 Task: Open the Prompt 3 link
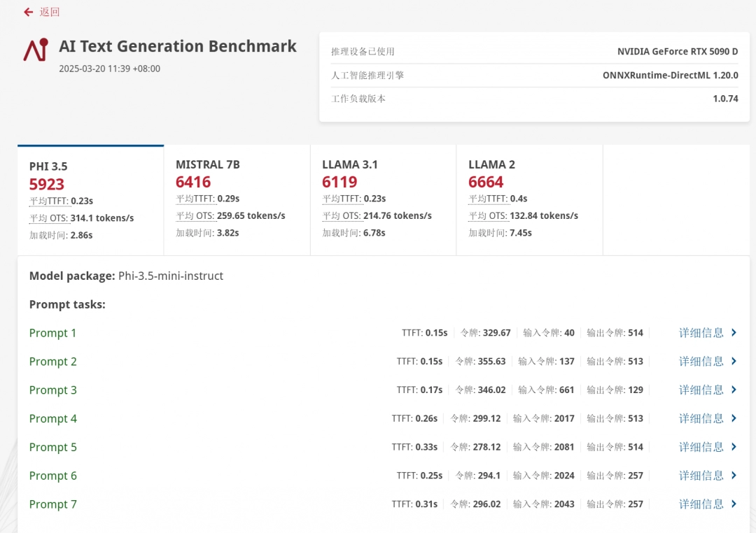point(52,390)
